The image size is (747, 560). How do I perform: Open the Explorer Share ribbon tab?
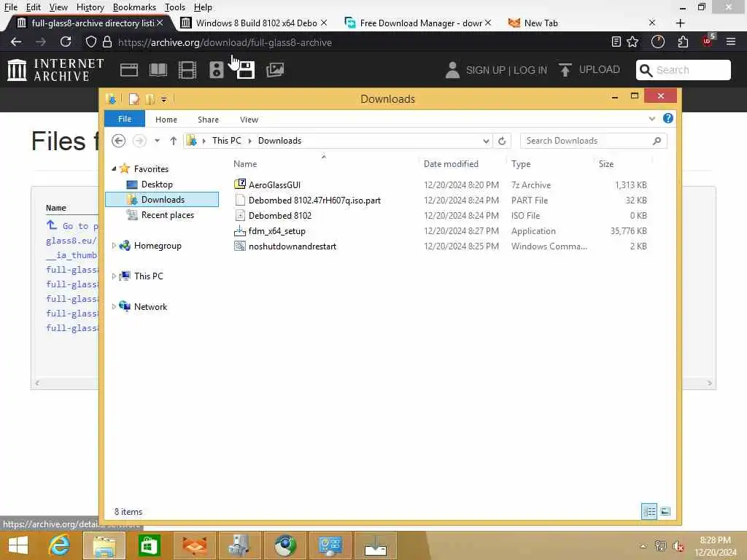pyautogui.click(x=208, y=120)
